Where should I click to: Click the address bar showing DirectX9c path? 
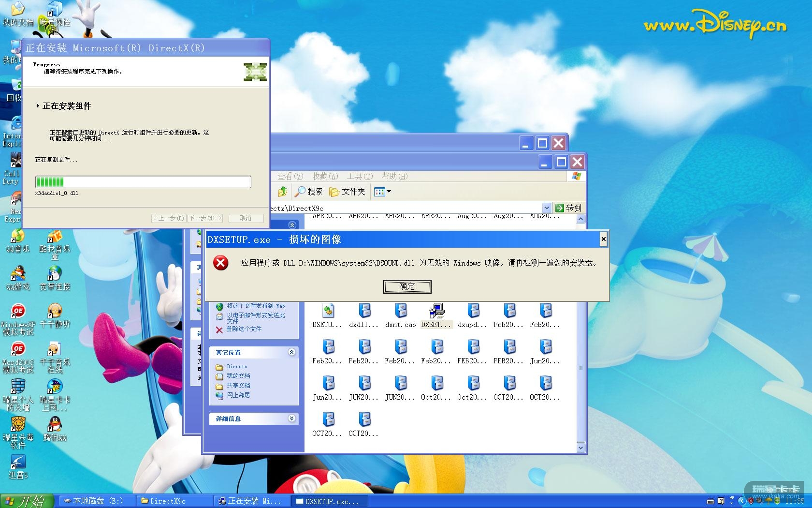click(x=406, y=208)
